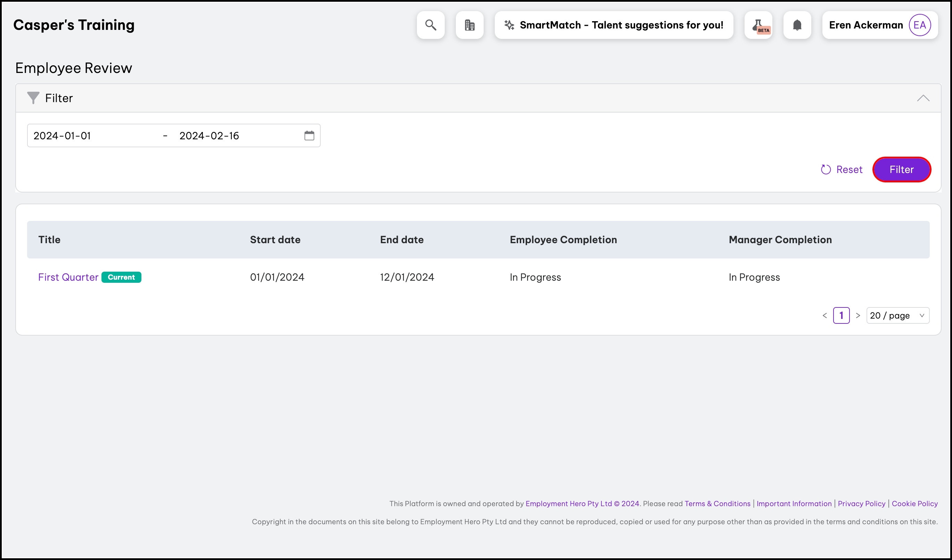This screenshot has width=952, height=560.
Task: Click the start date 2024-01-01 field
Action: click(x=95, y=135)
